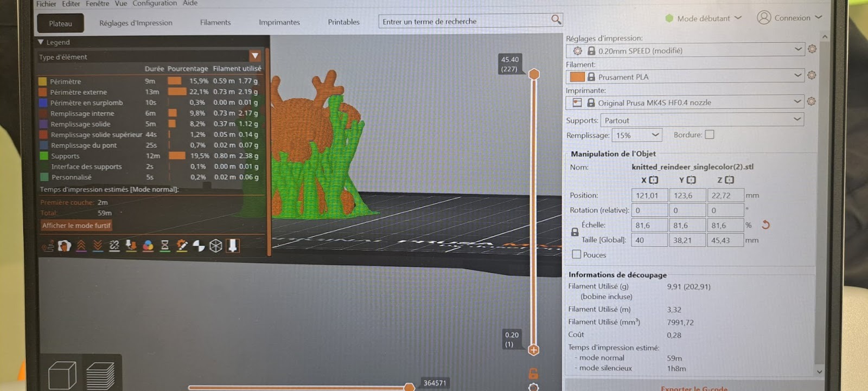Switch to the Filaments tab
The image size is (868, 391).
(x=215, y=22)
